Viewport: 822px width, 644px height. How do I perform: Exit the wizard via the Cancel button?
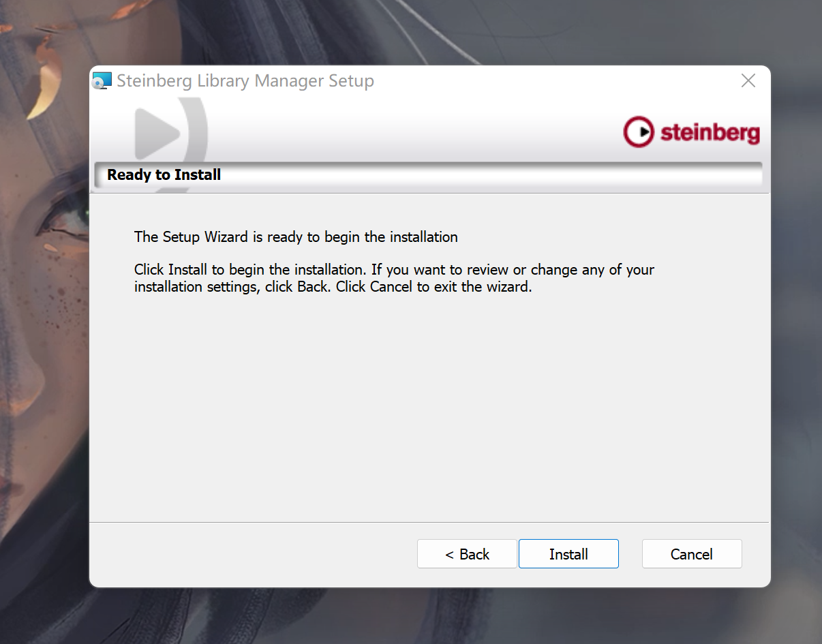point(692,554)
